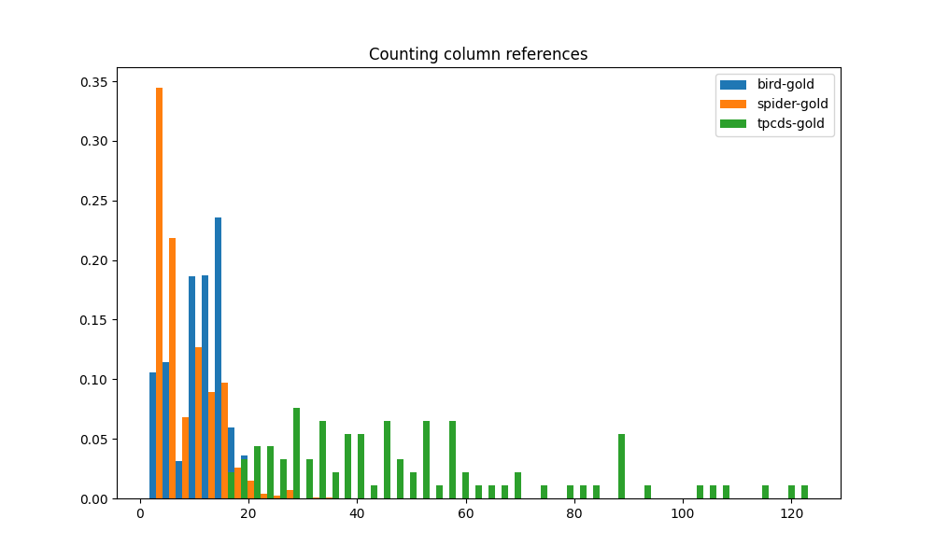Click y-axis tick label 0.10

[94, 380]
